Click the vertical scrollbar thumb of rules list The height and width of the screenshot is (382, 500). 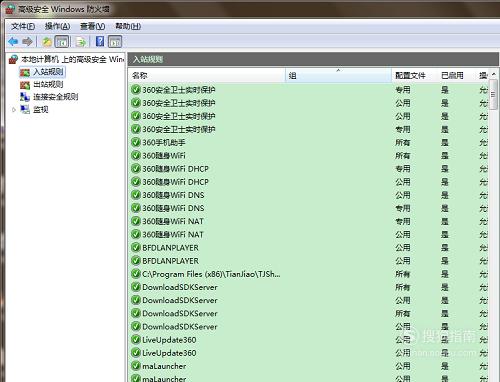point(494,95)
